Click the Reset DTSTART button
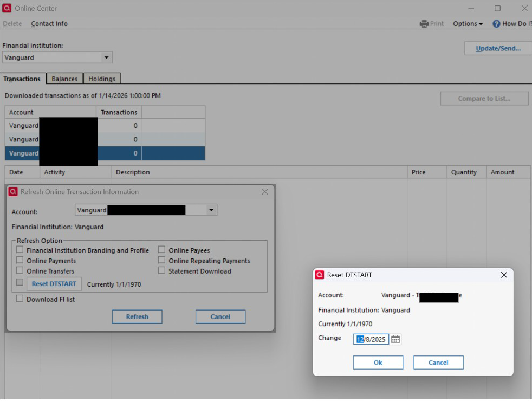This screenshot has width=532, height=401. coord(54,284)
